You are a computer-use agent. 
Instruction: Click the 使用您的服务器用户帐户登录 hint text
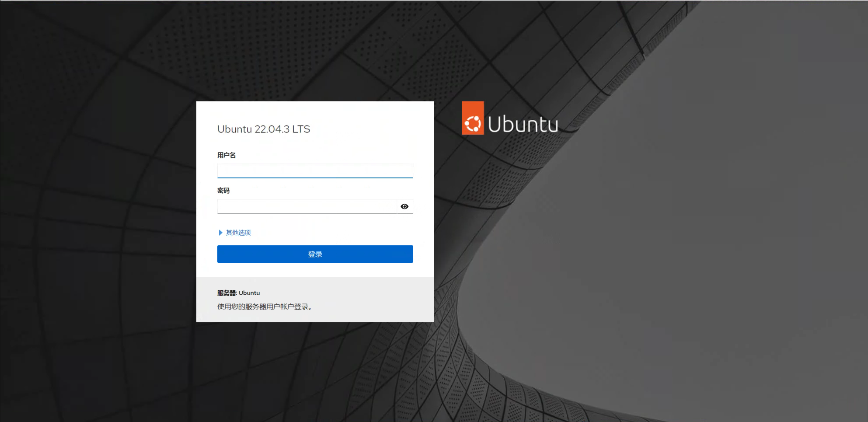265,307
